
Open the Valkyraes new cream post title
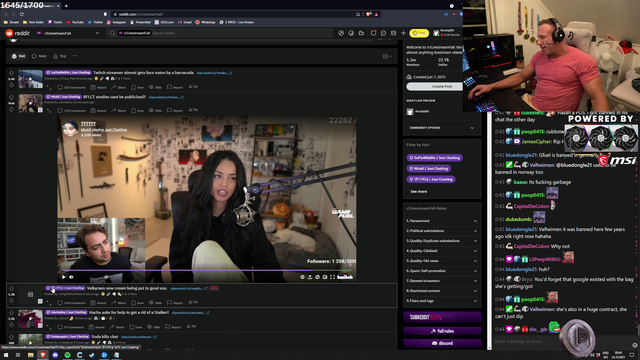click(127, 288)
